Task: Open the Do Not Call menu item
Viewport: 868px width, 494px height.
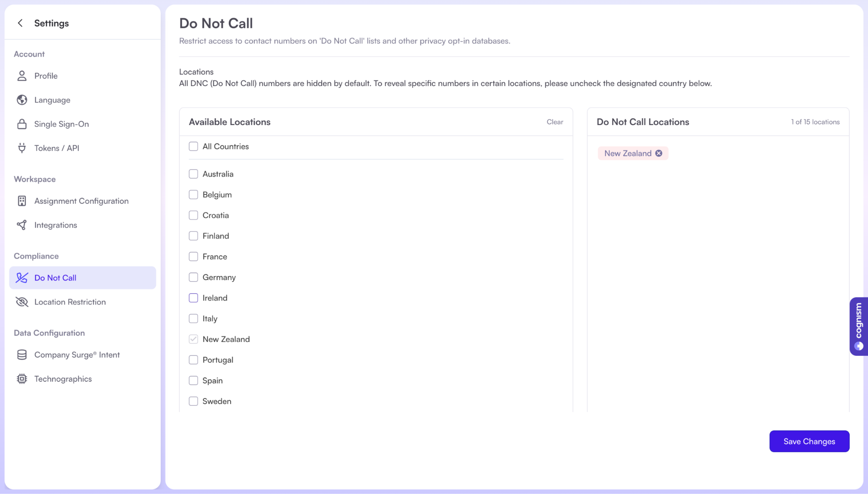Action: click(x=56, y=278)
